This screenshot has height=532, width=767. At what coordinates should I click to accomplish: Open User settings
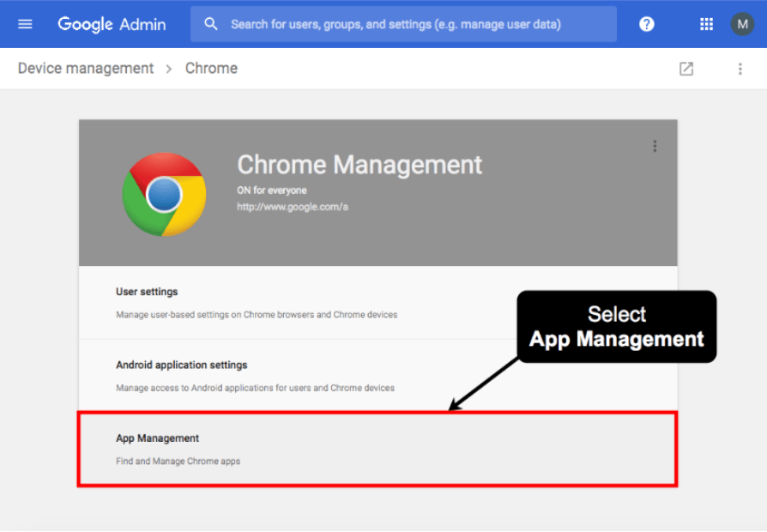(x=377, y=302)
